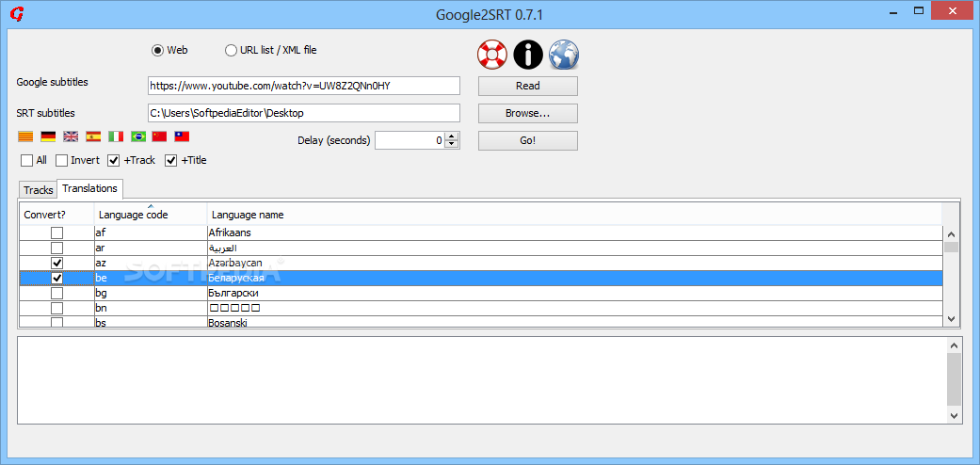Click the 'af' language code cell
Image resolution: width=980 pixels, height=465 pixels.
[x=151, y=232]
